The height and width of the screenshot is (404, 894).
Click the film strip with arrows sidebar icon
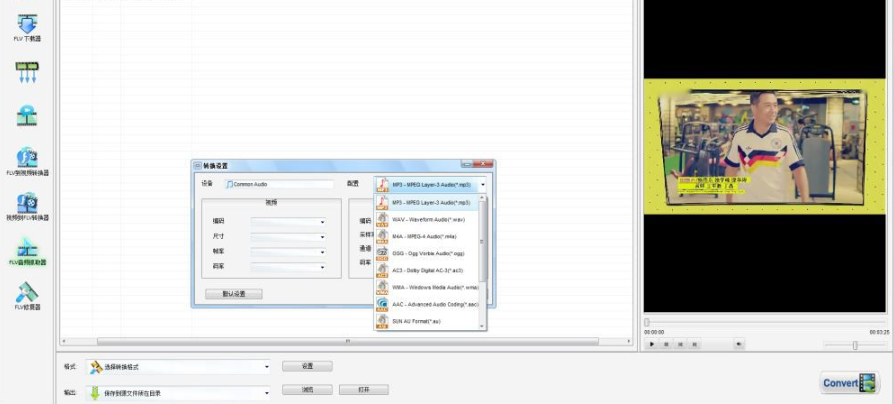click(x=27, y=73)
